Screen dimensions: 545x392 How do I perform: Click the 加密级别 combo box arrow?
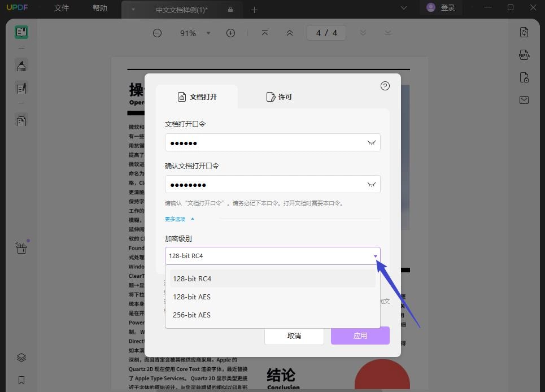tap(376, 256)
